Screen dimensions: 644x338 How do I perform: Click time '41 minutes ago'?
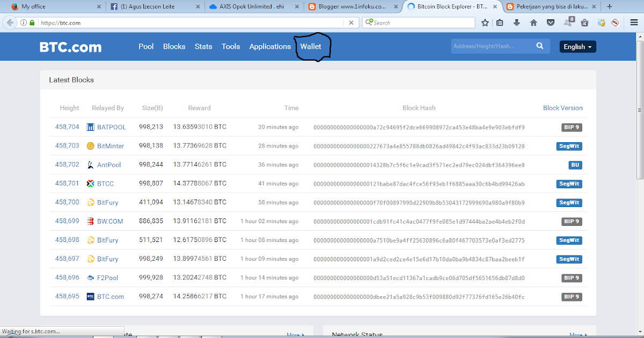(x=278, y=183)
